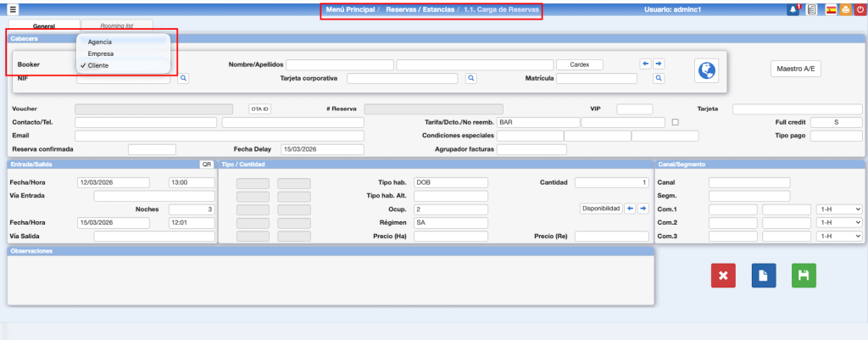The image size is (868, 340).
Task: Expand the Com.2 dropdown showing 1-H
Action: 838,223
